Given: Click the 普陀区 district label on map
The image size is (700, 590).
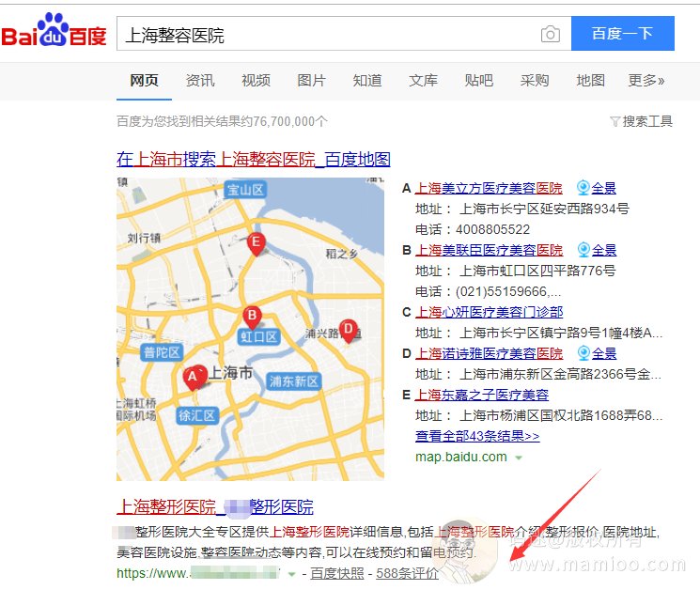Looking at the screenshot, I should coord(162,352).
